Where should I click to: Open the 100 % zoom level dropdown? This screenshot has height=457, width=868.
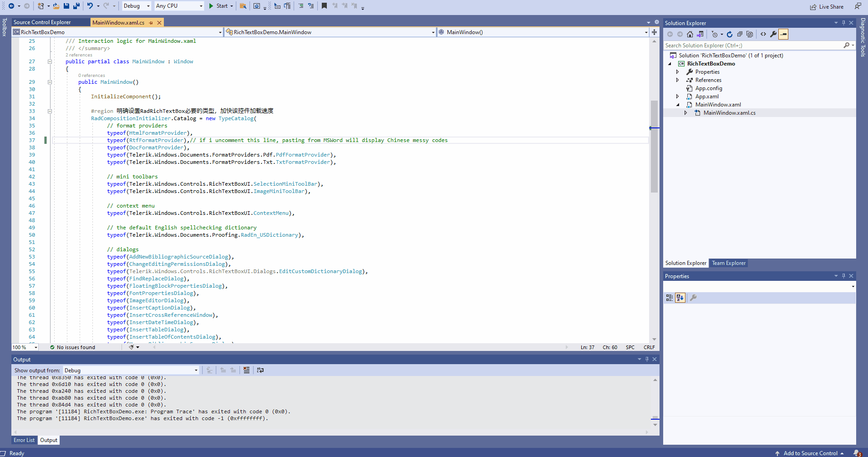25,347
